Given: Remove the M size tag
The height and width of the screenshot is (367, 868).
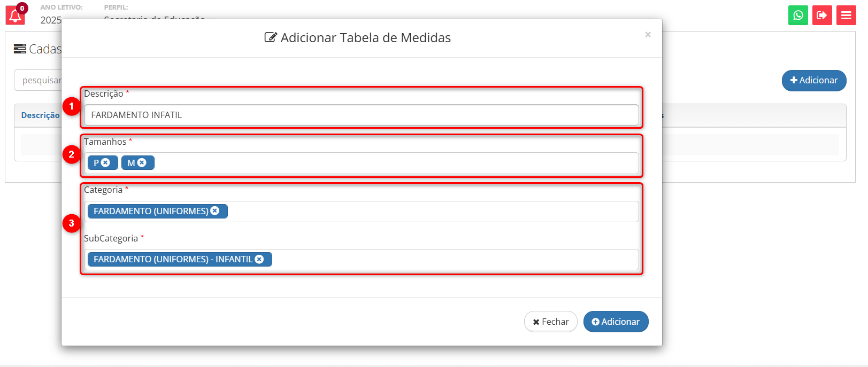Looking at the screenshot, I should [142, 162].
